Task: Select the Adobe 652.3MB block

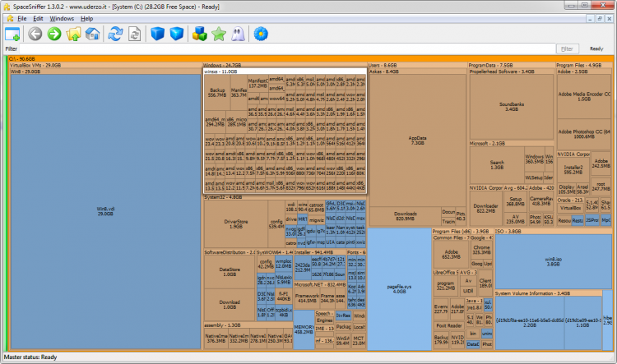Action: click(451, 255)
